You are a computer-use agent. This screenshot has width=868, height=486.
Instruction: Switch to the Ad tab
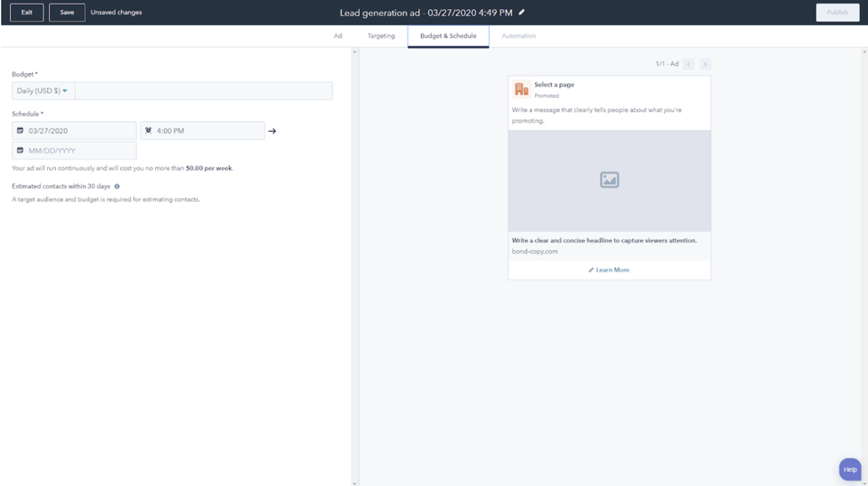coord(337,36)
